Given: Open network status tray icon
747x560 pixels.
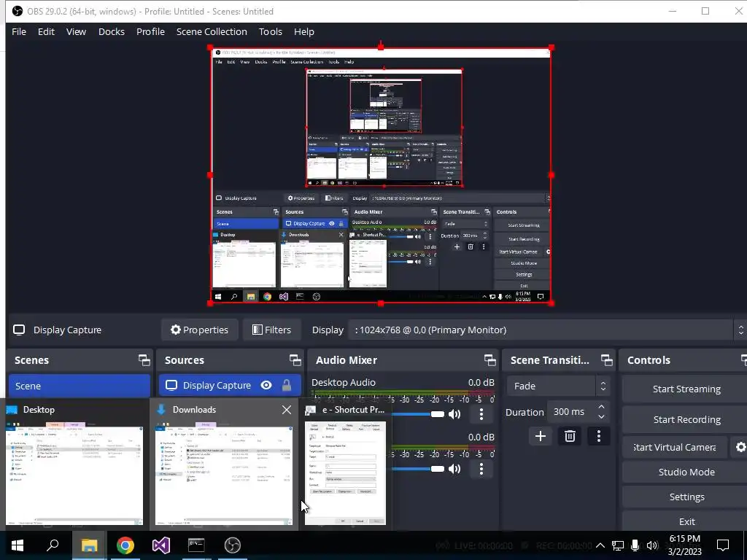Looking at the screenshot, I should [618, 545].
